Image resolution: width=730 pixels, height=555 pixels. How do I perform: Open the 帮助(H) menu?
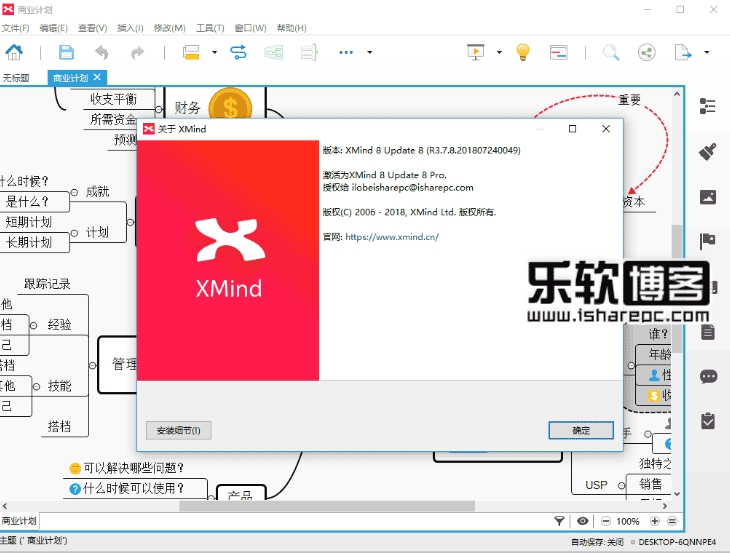pos(291,28)
